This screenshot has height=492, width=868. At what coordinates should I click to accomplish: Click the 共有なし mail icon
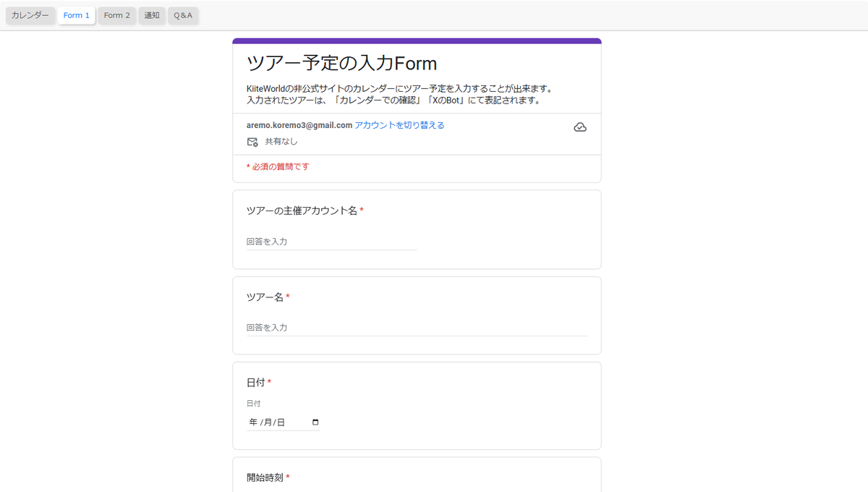pyautogui.click(x=252, y=142)
